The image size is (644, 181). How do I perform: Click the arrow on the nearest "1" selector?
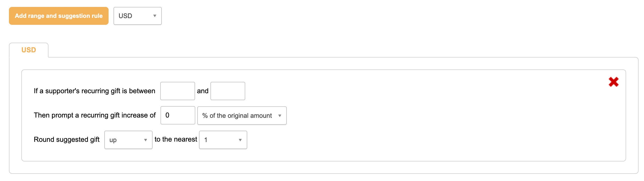click(x=240, y=140)
